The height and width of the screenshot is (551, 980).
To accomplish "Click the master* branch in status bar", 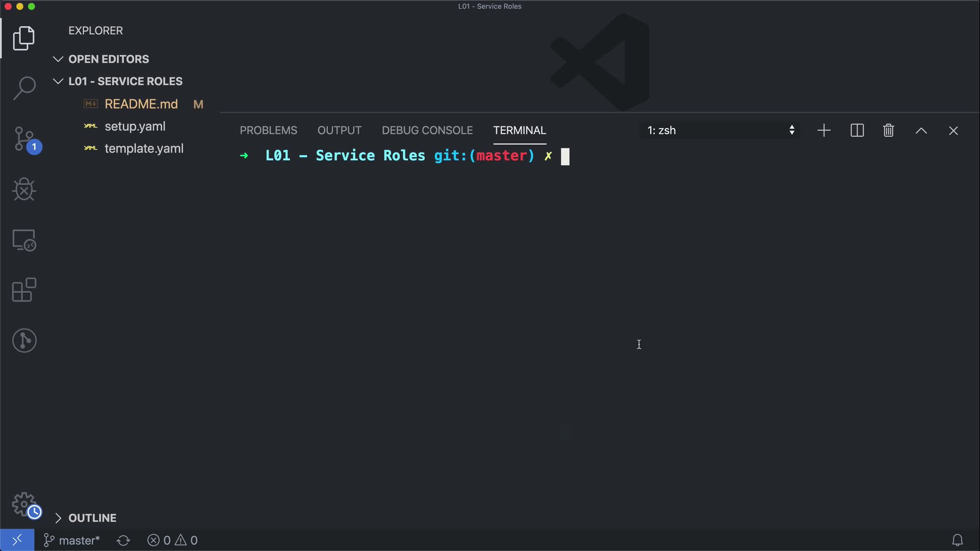I will click(x=72, y=540).
